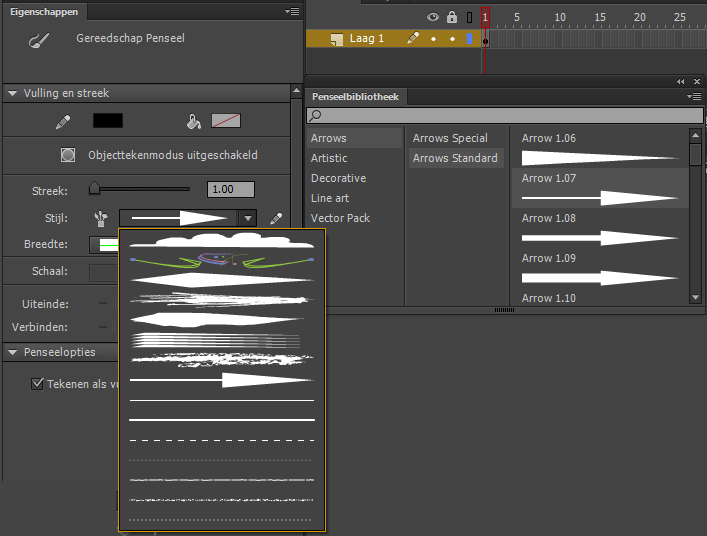Select the Laag 1 layer name
The image size is (707, 536).
click(367, 39)
